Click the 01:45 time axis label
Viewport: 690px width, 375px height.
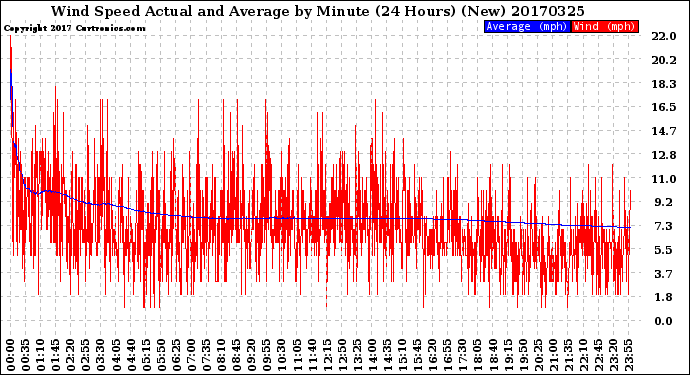(56, 355)
